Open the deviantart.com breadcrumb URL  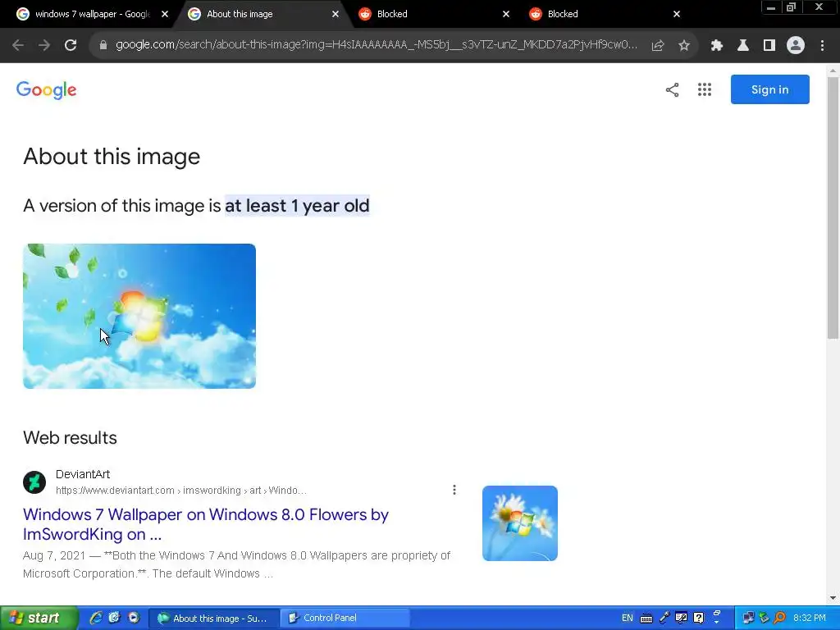tap(181, 491)
